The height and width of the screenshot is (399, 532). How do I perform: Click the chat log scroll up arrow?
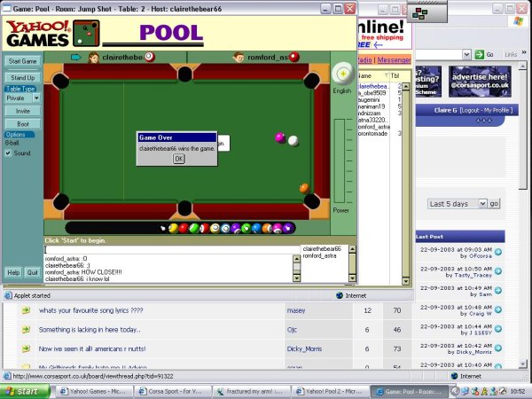[x=296, y=259]
